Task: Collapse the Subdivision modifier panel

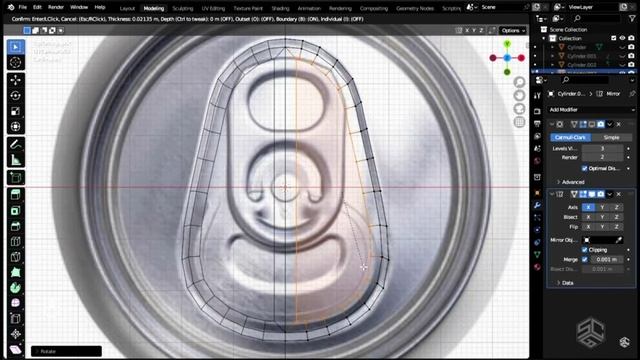Action: pyautogui.click(x=552, y=124)
